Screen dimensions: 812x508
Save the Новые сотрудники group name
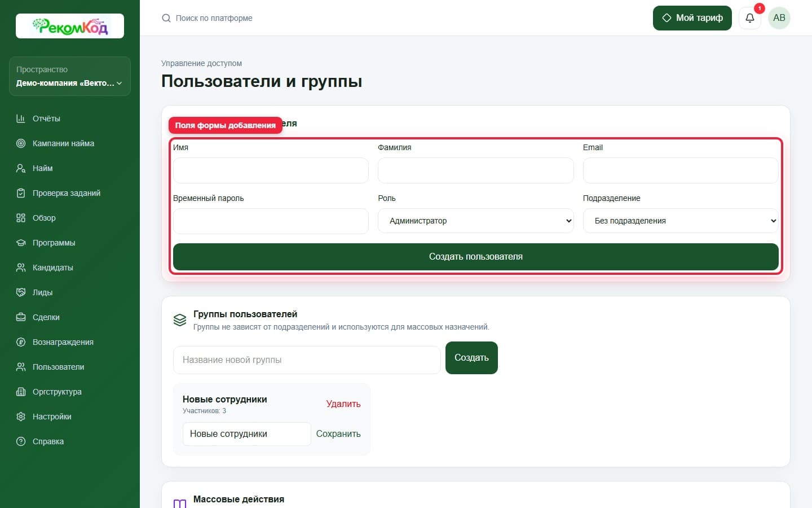pyautogui.click(x=338, y=433)
